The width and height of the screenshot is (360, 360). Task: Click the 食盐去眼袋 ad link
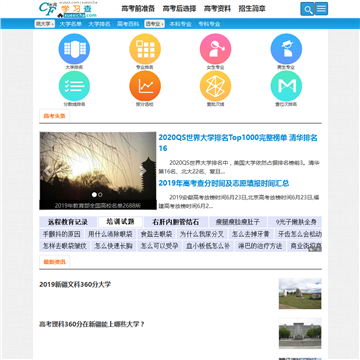point(156,234)
